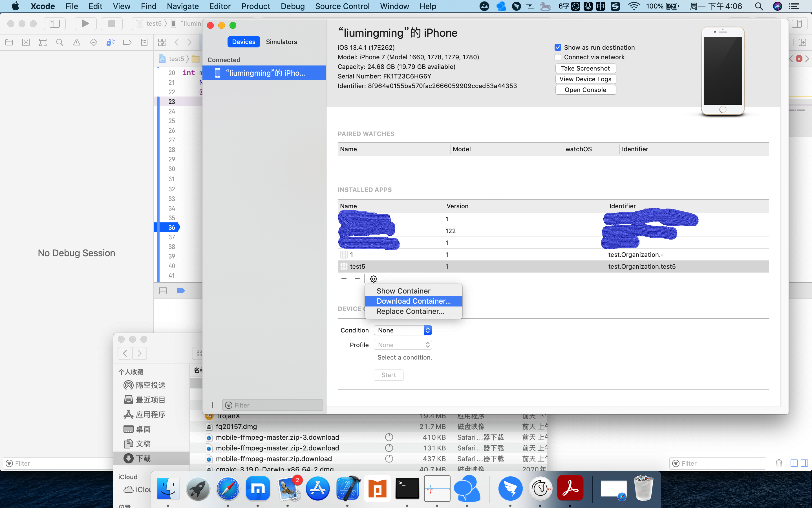The image size is (812, 508).
Task: Click the console Filter field at right
Action: click(x=718, y=463)
